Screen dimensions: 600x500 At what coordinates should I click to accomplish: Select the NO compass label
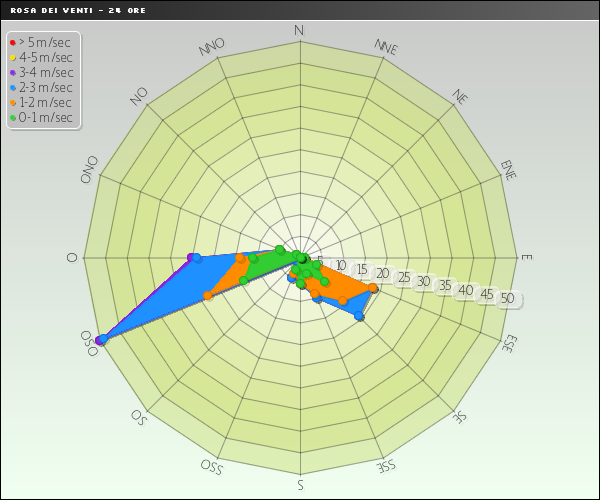(x=139, y=95)
